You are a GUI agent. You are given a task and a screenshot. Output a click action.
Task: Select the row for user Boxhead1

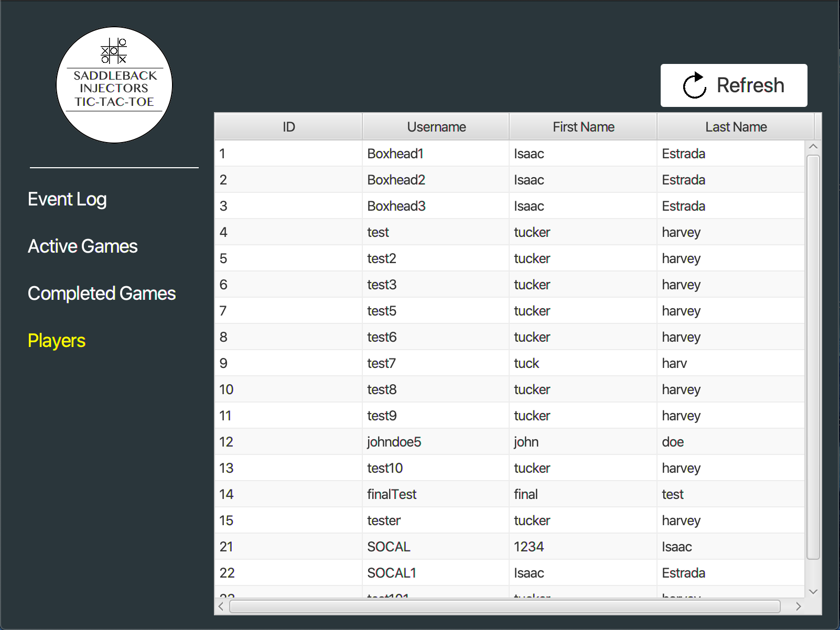(472, 153)
